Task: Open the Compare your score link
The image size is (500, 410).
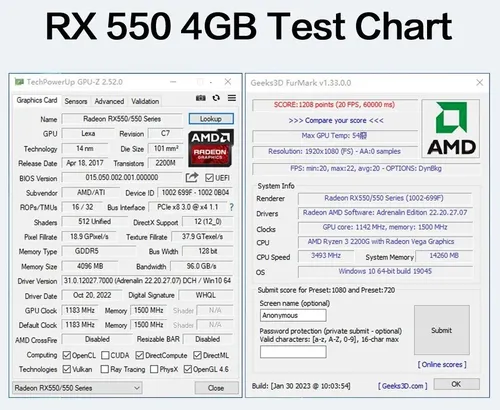Action: (336, 120)
